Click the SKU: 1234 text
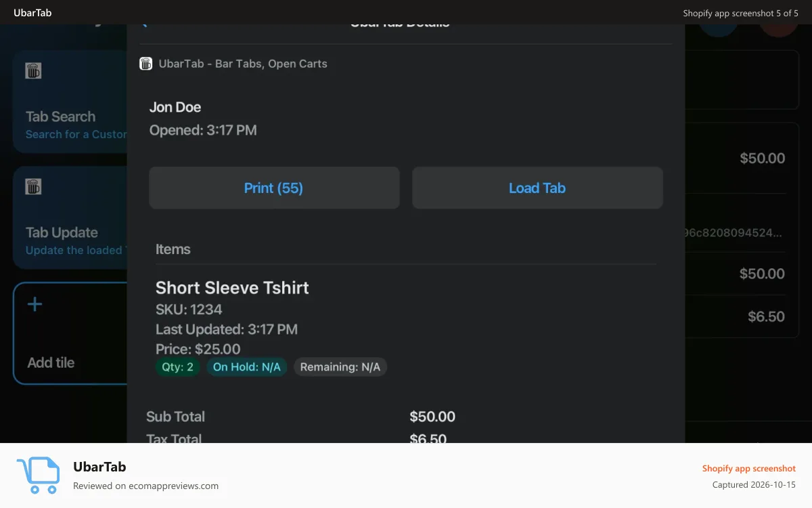Image resolution: width=812 pixels, height=508 pixels. (189, 310)
